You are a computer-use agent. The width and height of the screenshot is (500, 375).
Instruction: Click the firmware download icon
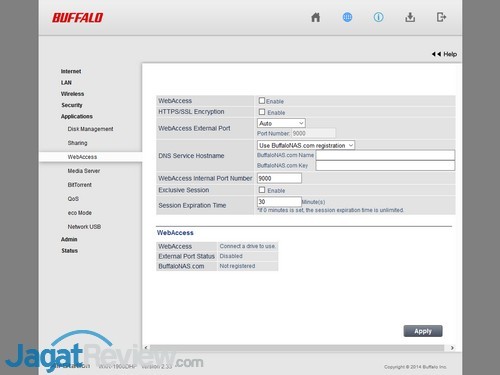(410, 17)
